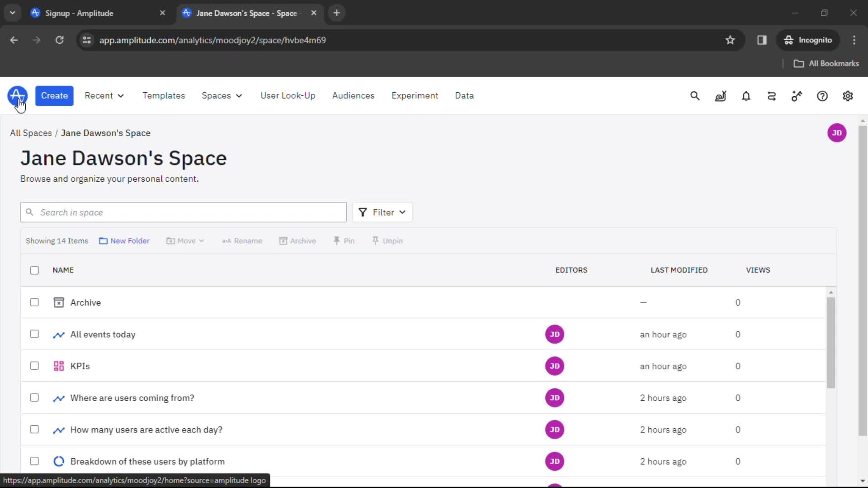The image size is (868, 488).
Task: Click the dashboard icon beside KPIs
Action: click(59, 366)
